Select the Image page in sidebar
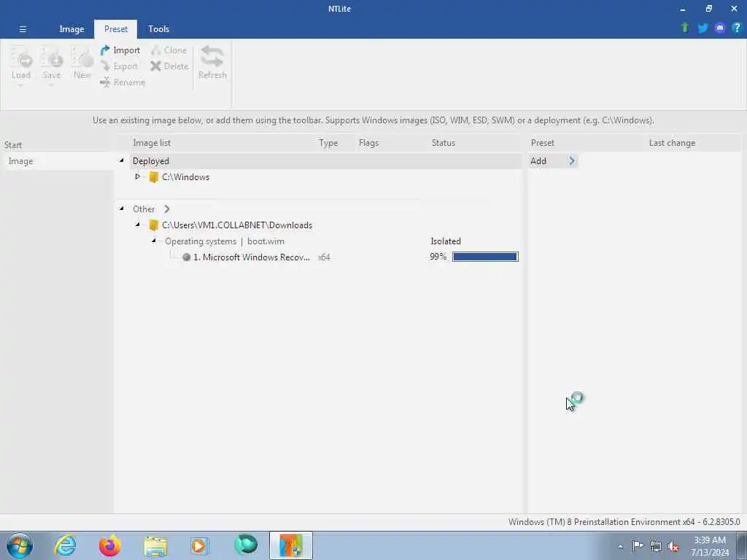This screenshot has width=747, height=560. click(x=57, y=161)
